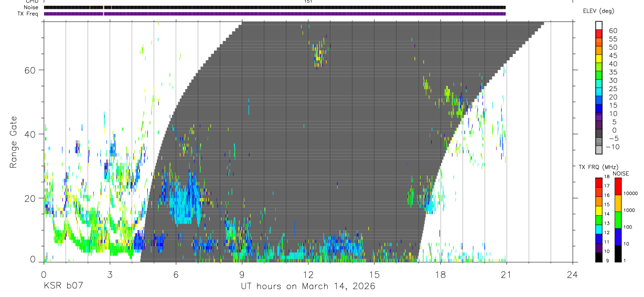Click the white top swatch of elevation colorbar
This screenshot has height=297, width=644.
point(598,26)
